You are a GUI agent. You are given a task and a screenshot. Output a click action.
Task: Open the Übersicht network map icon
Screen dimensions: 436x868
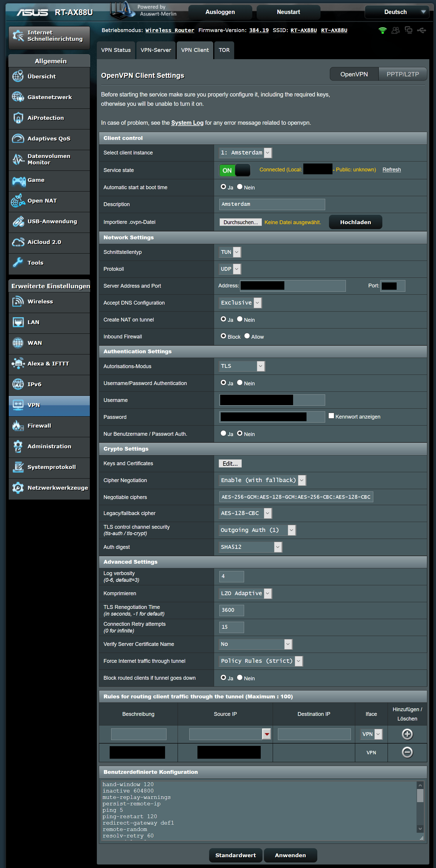pos(18,76)
